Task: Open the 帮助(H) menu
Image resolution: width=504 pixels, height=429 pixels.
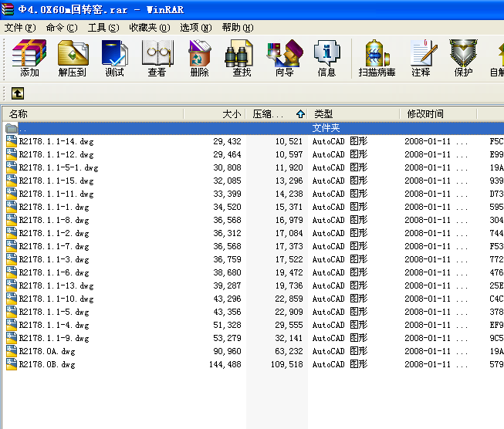Action: coord(238,28)
